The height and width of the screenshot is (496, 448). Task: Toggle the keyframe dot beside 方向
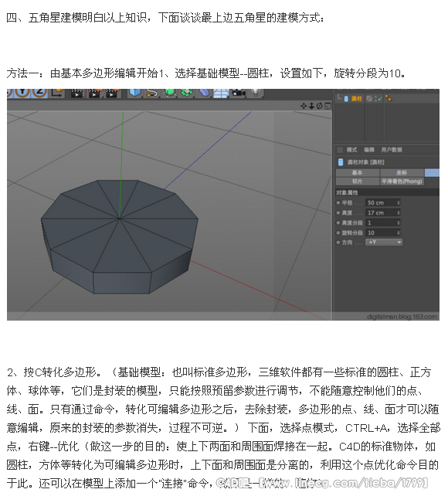338,243
